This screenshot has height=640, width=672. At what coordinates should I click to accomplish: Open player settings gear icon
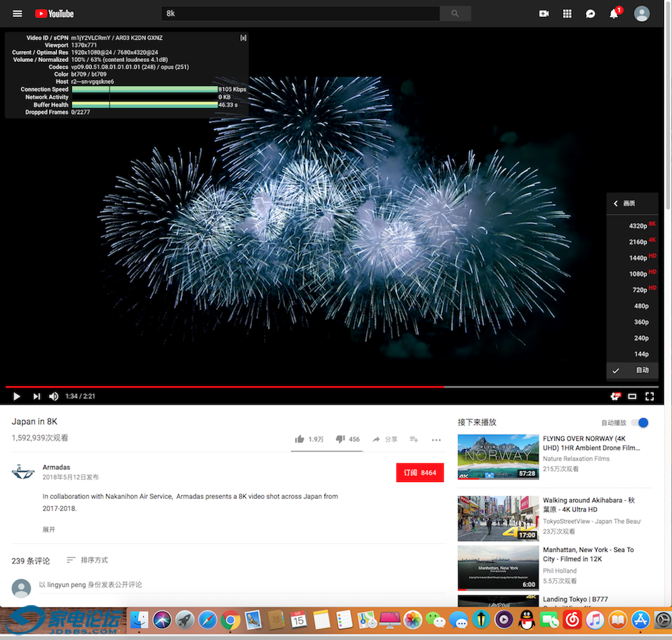[615, 397]
